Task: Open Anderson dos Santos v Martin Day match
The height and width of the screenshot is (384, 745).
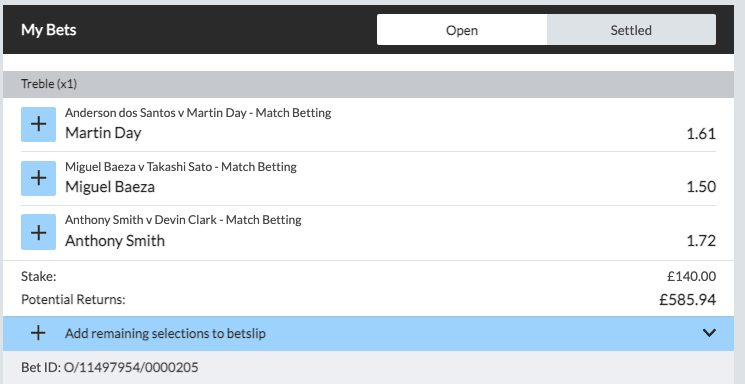Action: [x=198, y=113]
